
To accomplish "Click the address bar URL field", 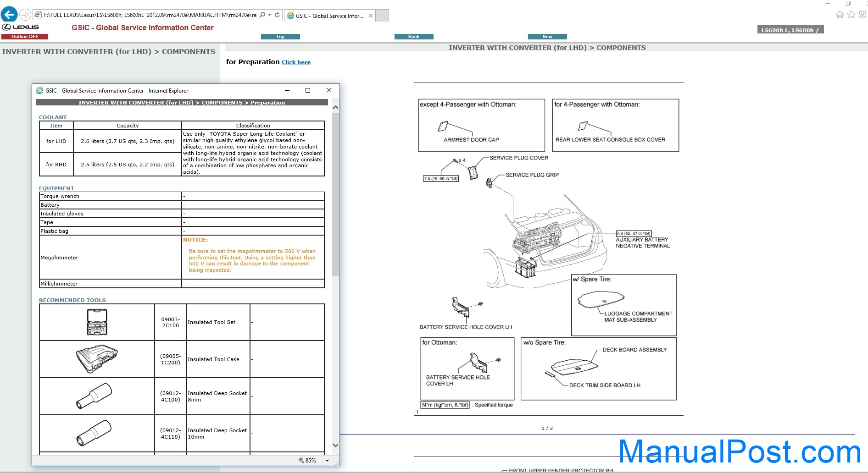I will point(150,15).
